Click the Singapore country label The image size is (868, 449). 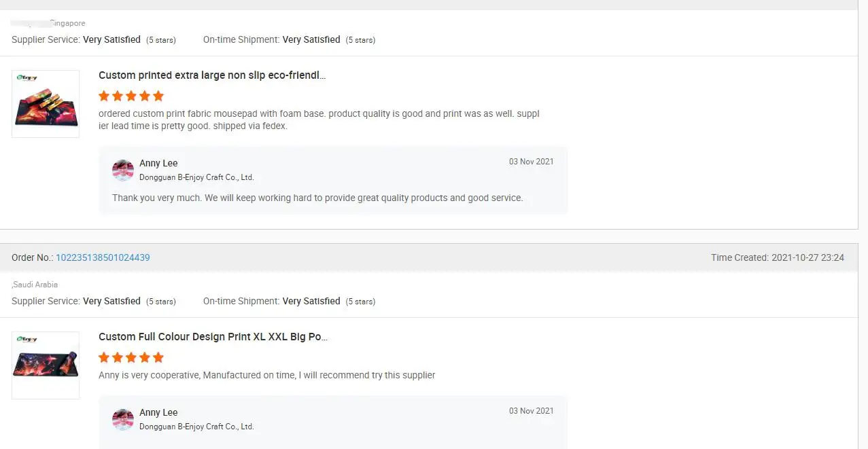[x=67, y=23]
